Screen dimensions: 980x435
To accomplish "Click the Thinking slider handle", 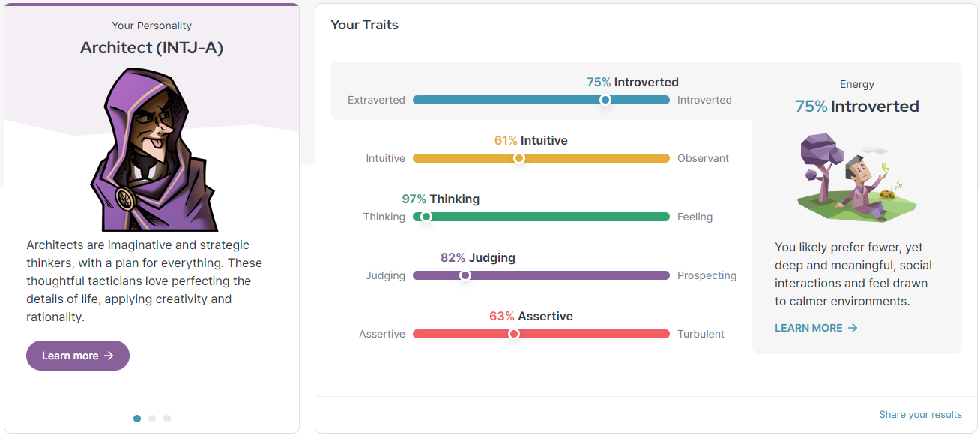I will 426,217.
